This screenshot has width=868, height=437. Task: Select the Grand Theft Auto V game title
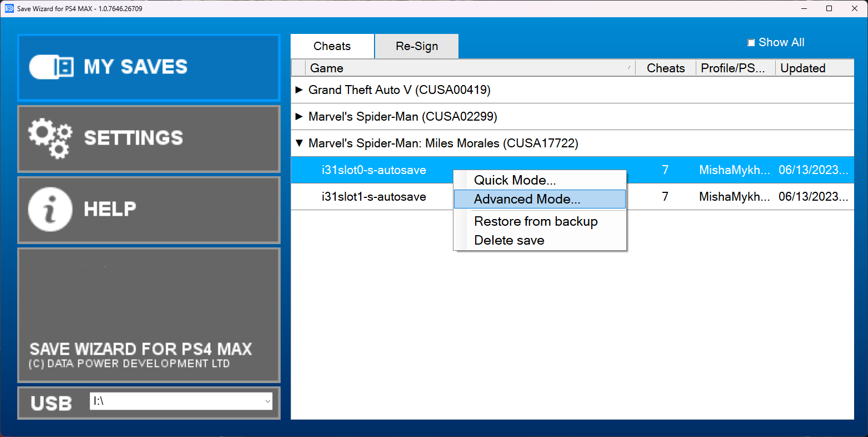click(400, 90)
